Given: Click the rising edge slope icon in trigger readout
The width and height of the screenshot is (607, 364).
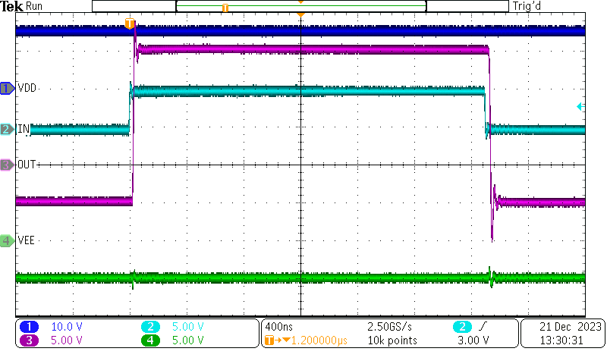Looking at the screenshot, I should (482, 327).
